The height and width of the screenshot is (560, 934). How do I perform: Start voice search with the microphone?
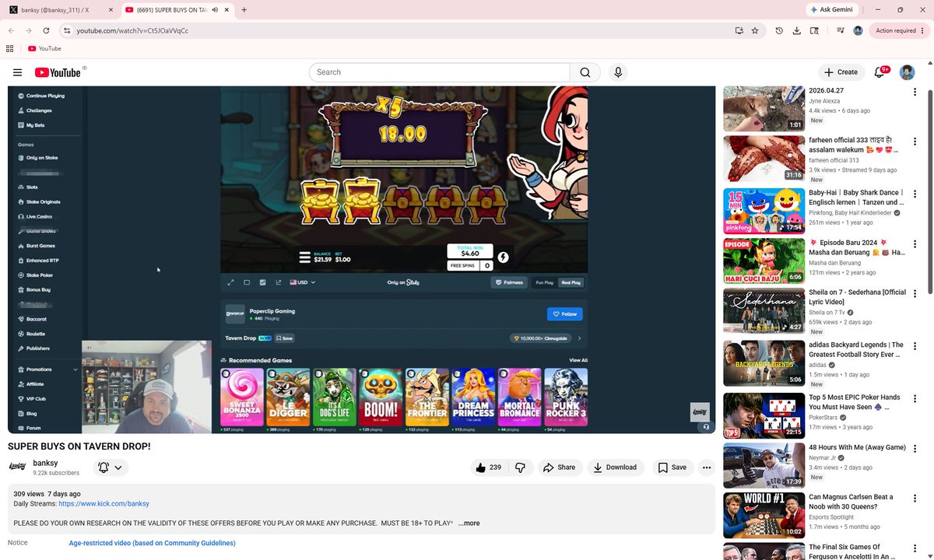(x=618, y=72)
